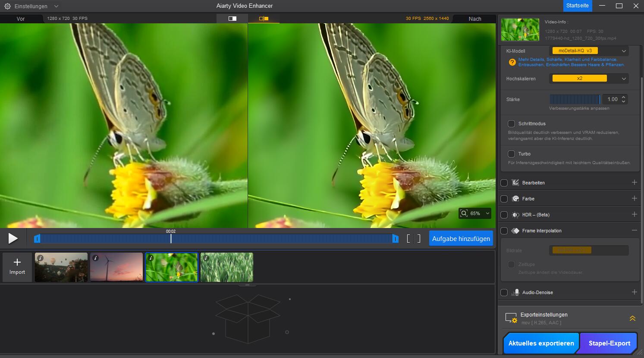Image resolution: width=644 pixels, height=358 pixels.
Task: Click the help question mark icon
Action: coord(512,62)
